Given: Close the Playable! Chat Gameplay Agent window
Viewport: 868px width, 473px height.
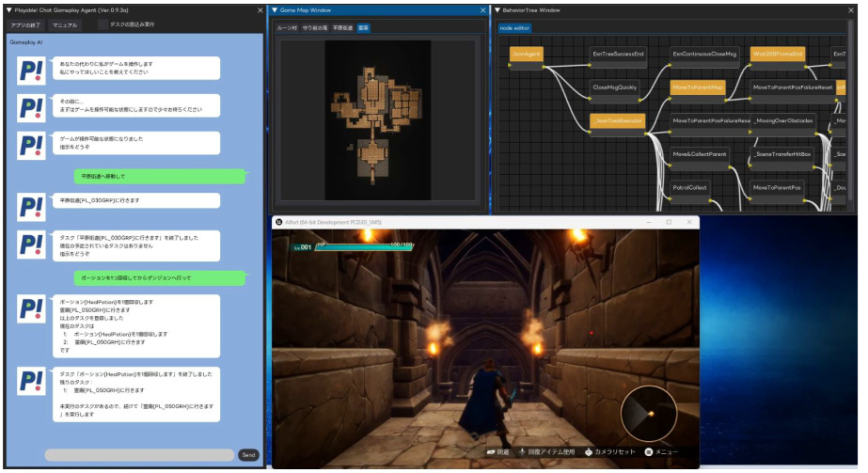Looking at the screenshot, I should click(x=260, y=10).
